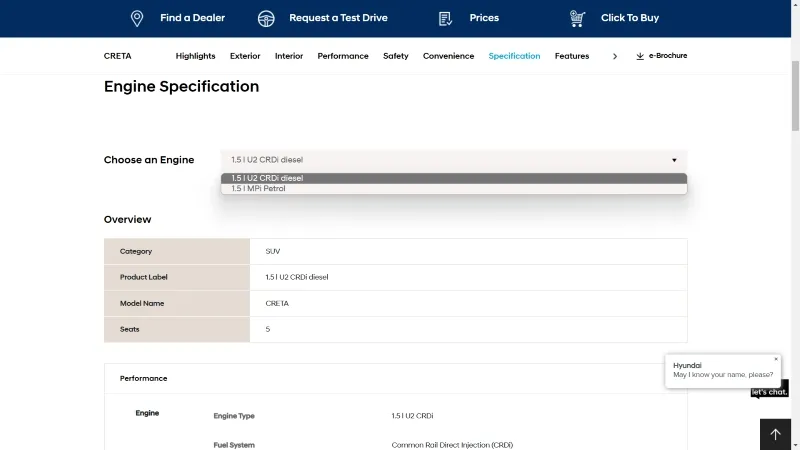Click the 'Category' row label

point(136,252)
